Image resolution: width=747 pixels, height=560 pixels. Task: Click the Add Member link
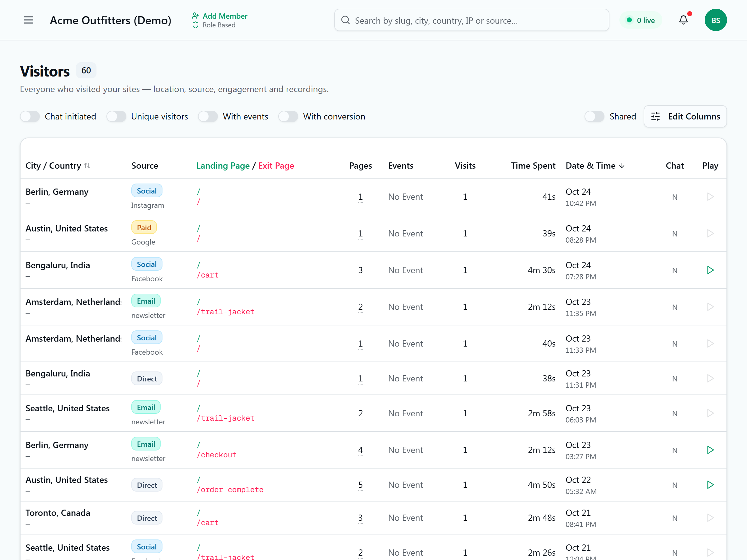click(225, 16)
